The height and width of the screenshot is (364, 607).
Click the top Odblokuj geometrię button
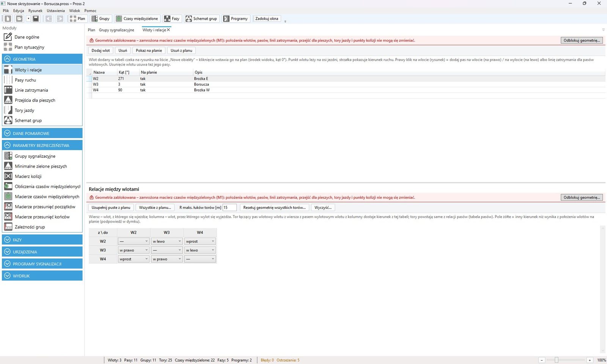point(582,40)
